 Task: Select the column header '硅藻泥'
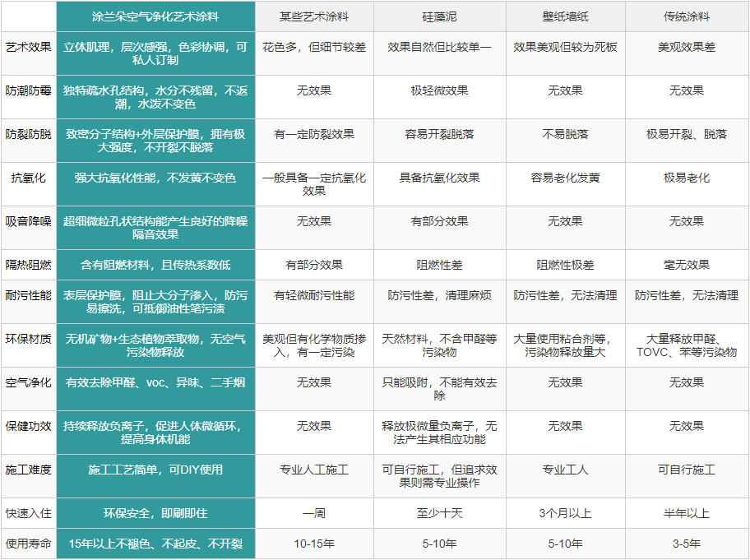tap(440, 16)
